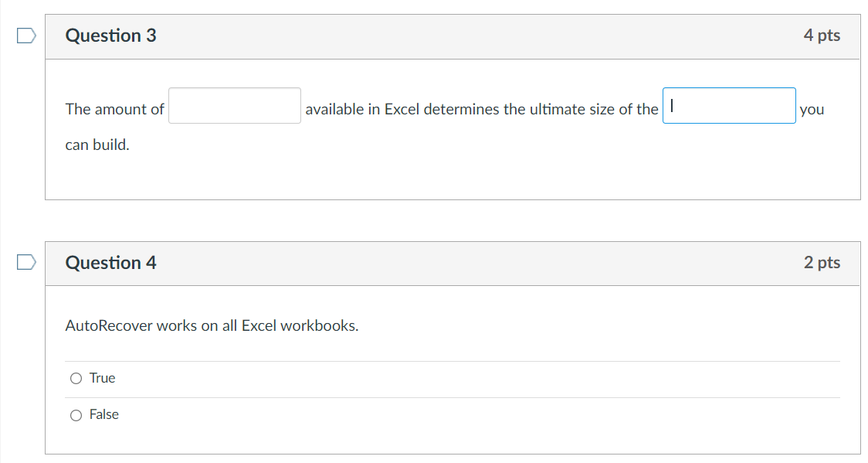Viewport: 868px width, 463px height.
Task: Click inside the first blank after 'The amount of'
Action: 234,105
